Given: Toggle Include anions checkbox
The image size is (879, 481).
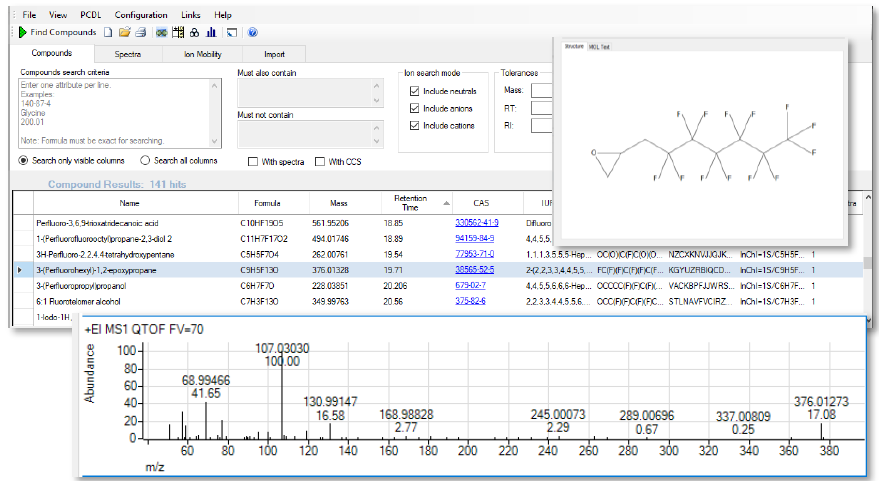Looking at the screenshot, I should 414,108.
